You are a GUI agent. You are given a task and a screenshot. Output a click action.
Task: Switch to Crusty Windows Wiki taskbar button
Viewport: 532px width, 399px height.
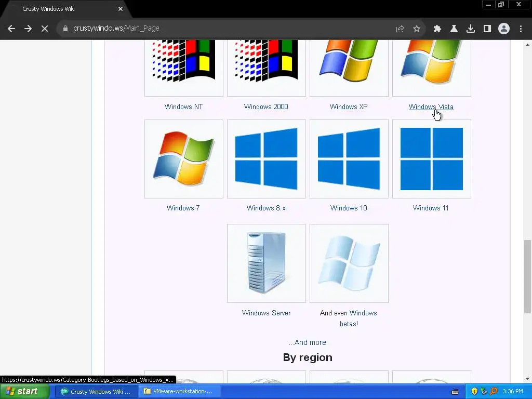point(96,392)
